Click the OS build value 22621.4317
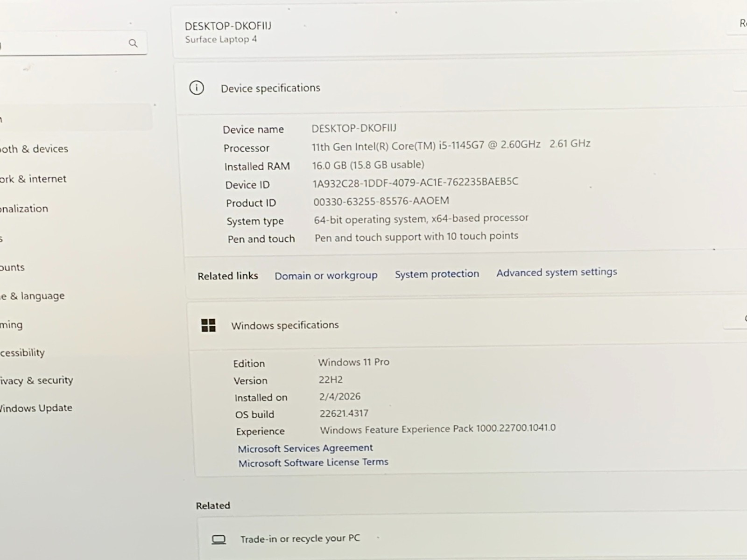Image resolution: width=747 pixels, height=560 pixels. pos(344,413)
